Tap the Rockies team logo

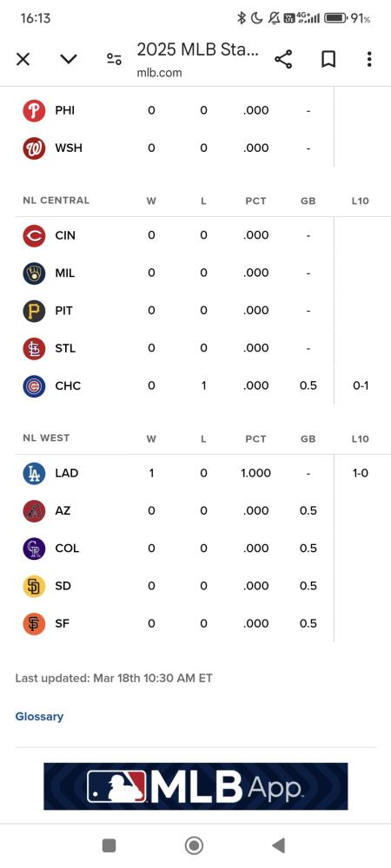pos(34,549)
